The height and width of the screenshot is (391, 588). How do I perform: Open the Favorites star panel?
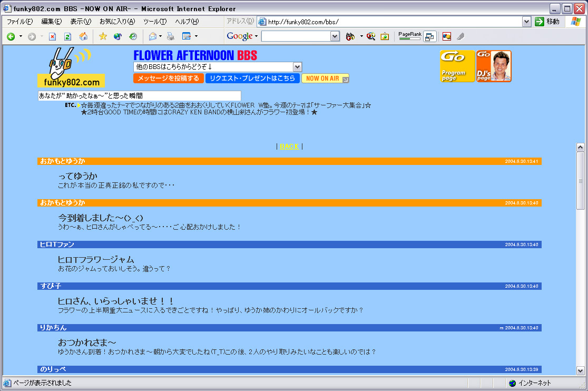pyautogui.click(x=103, y=36)
